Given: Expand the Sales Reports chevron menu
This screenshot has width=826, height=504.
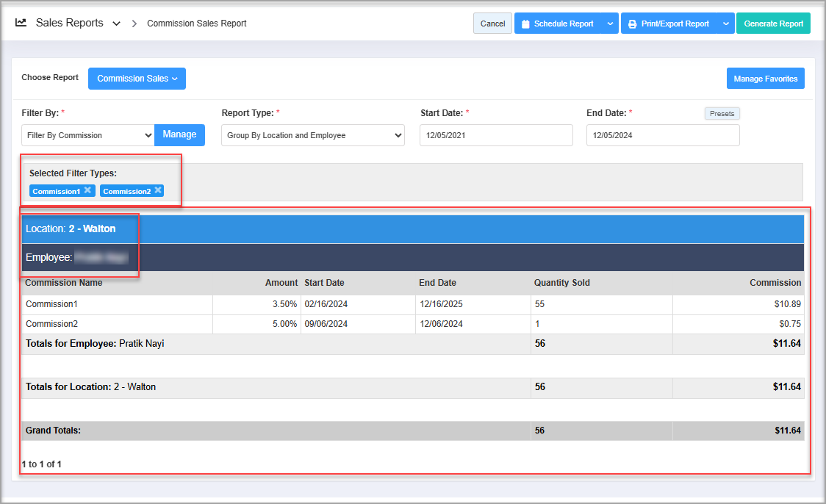Looking at the screenshot, I should pos(116,24).
